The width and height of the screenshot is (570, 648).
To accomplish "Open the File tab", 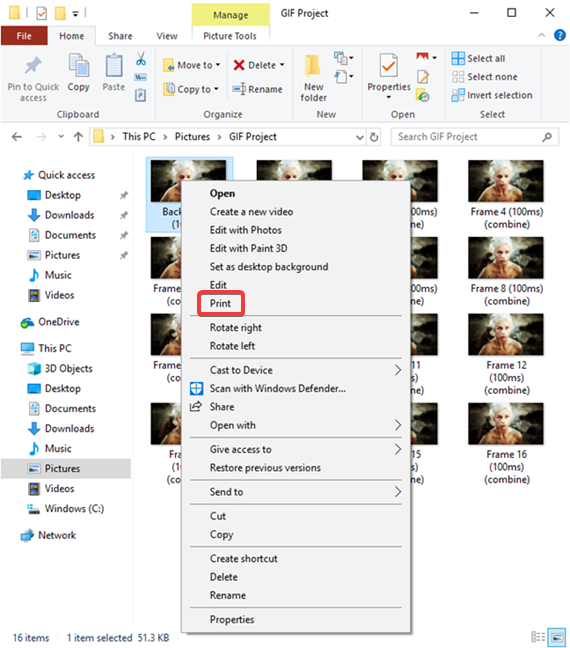I will (x=24, y=36).
